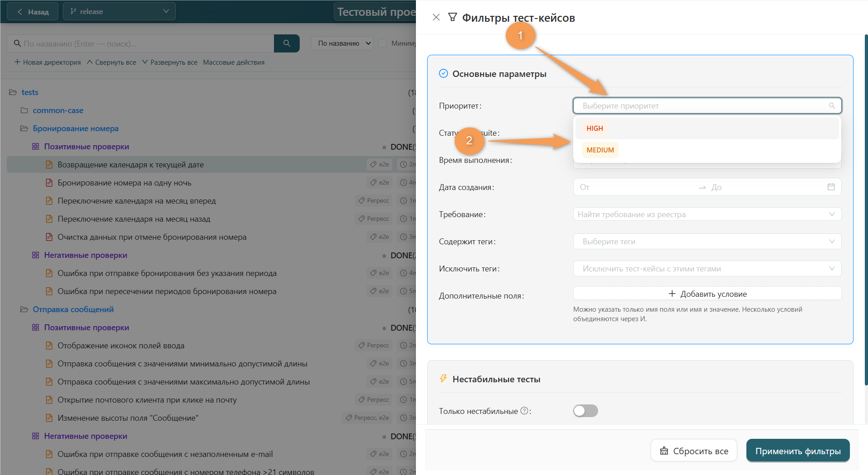Toggle the Только нестабильные switch
This screenshot has width=868, height=475.
pyautogui.click(x=585, y=411)
